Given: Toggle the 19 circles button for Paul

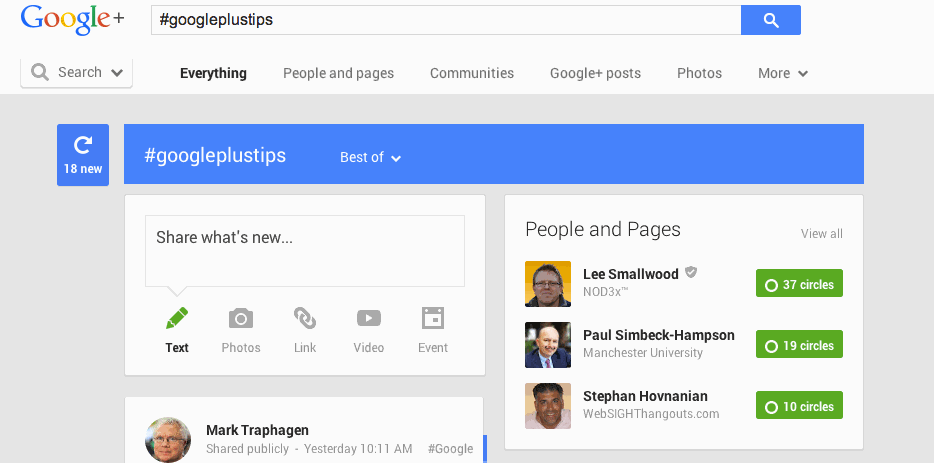Looking at the screenshot, I should coord(799,344).
